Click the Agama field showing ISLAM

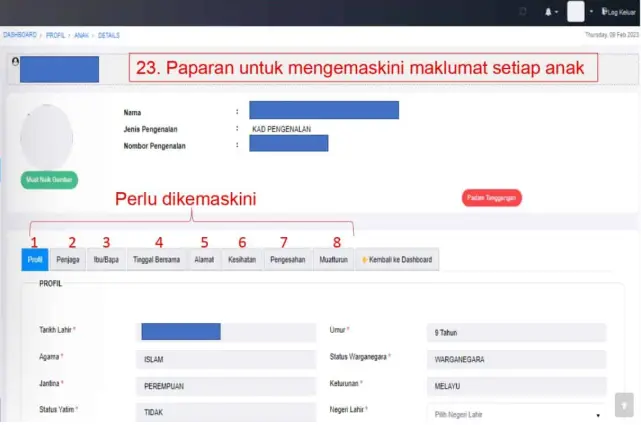(226, 359)
